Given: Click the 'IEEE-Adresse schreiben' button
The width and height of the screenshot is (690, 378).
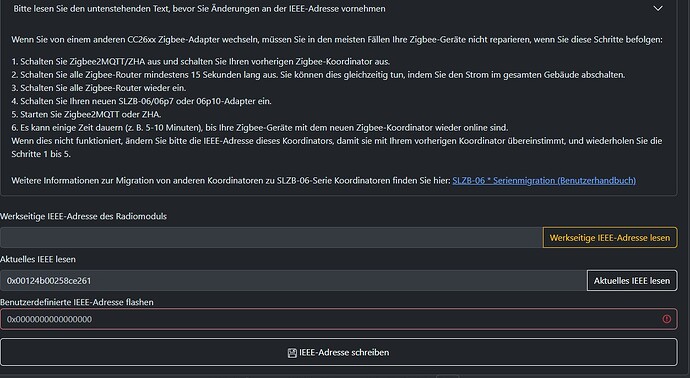Looking at the screenshot, I should [x=338, y=352].
